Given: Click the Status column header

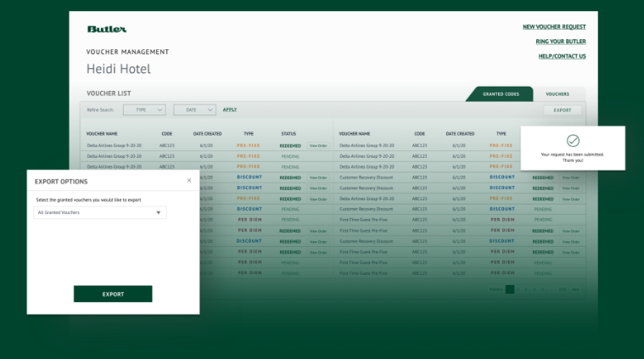Looking at the screenshot, I should (x=288, y=133).
